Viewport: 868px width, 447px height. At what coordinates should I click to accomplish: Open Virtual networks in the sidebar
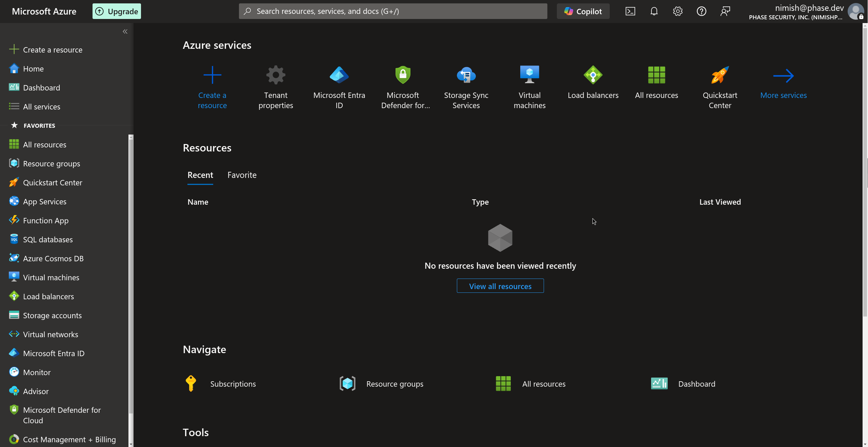tap(64, 334)
